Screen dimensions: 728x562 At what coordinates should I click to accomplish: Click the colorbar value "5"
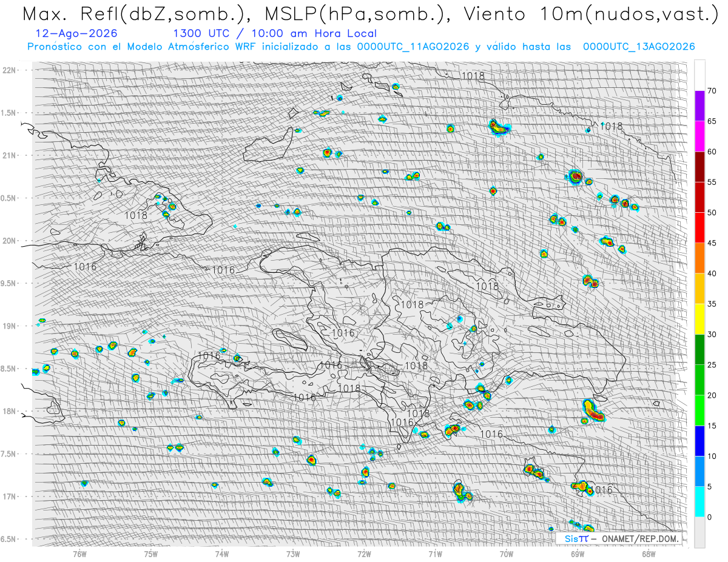click(709, 486)
